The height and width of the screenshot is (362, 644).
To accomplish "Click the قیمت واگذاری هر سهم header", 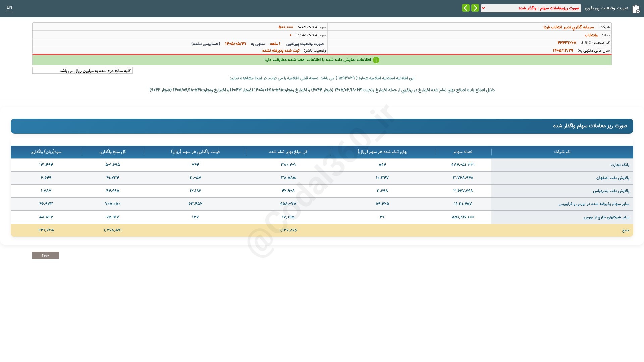I will (x=195, y=152).
